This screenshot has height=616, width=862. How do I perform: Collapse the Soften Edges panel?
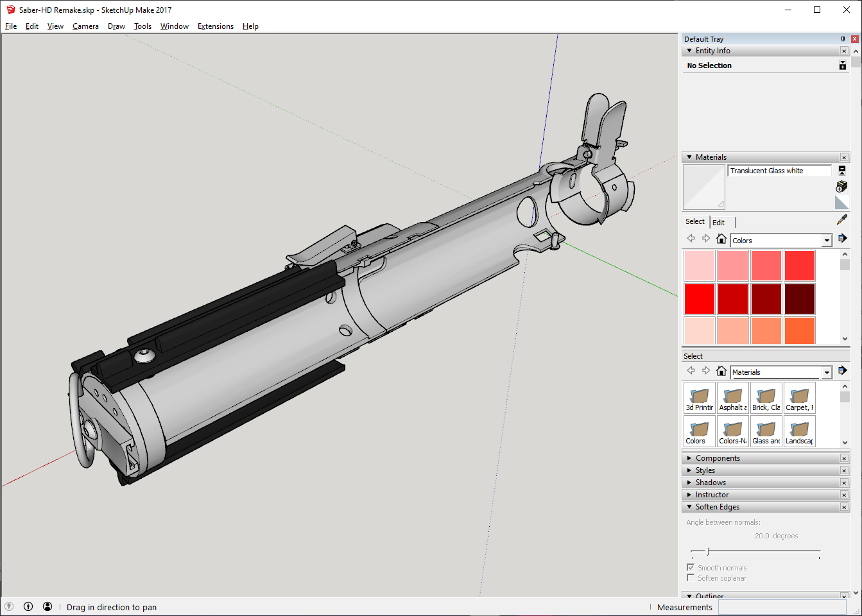point(689,507)
